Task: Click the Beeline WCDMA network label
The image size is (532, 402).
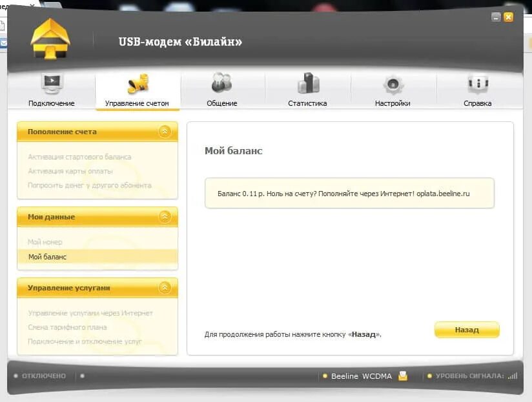Action: [362, 376]
